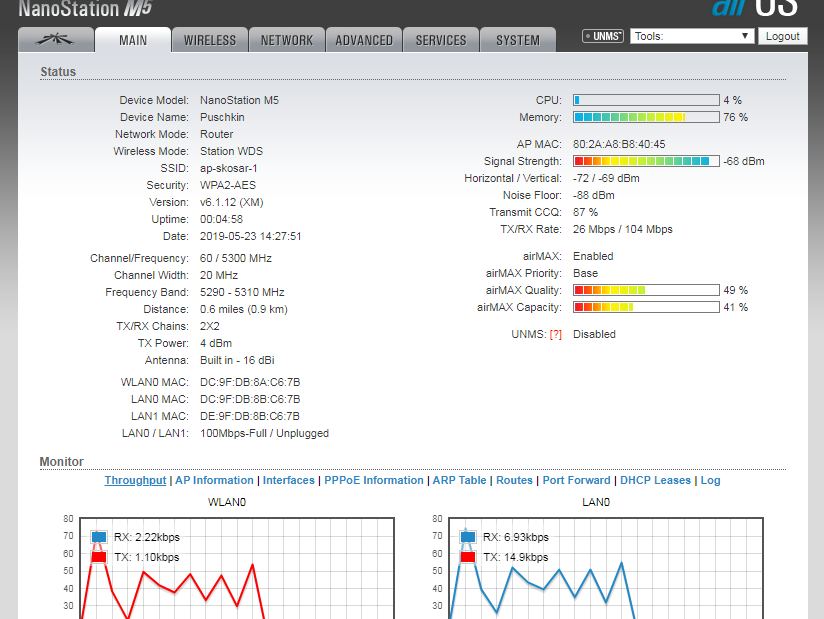This screenshot has height=619, width=824.
Task: Click the version text 'v6.1.12 (XM)'
Action: pos(232,202)
